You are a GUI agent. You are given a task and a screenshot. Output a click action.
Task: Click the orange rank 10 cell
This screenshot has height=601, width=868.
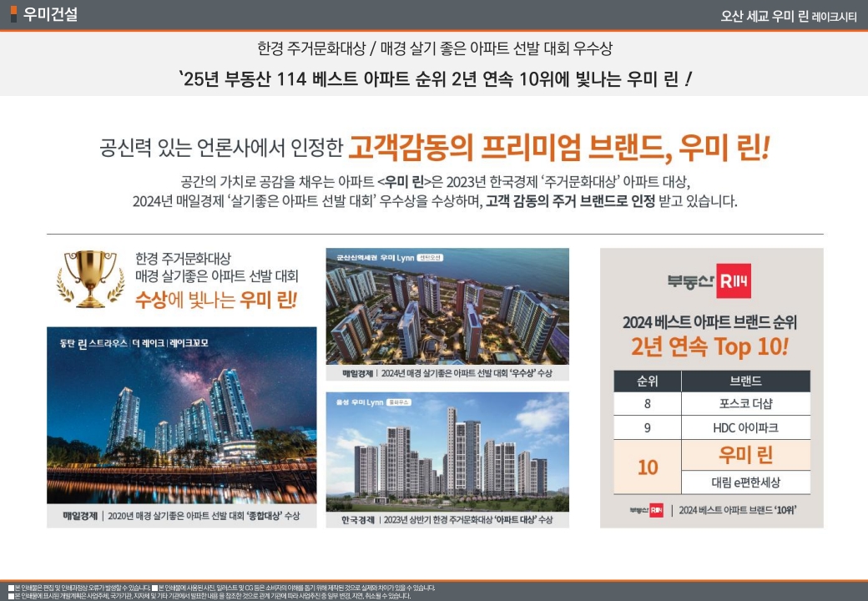647,467
